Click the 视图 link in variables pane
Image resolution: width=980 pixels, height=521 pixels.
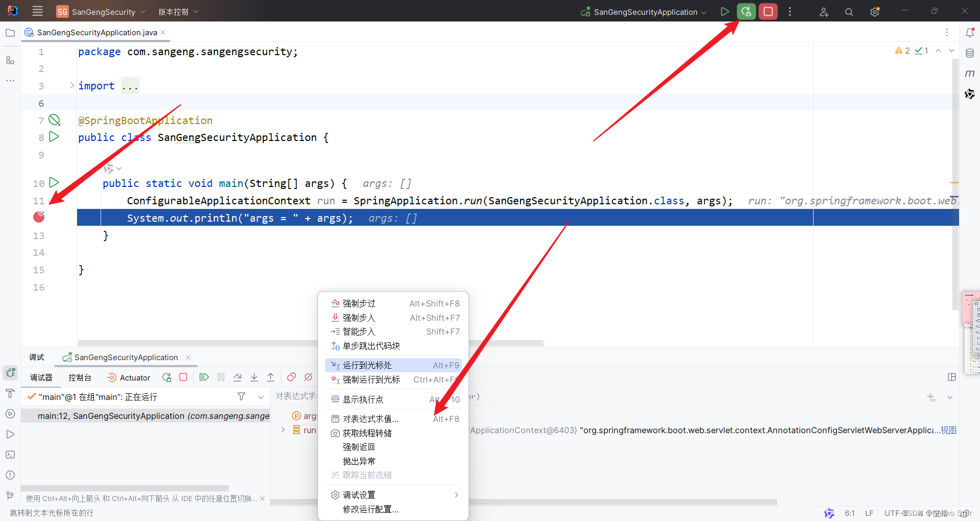[949, 430]
